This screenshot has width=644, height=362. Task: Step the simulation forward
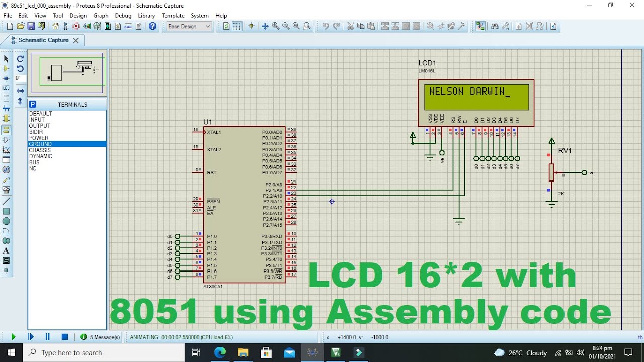[x=31, y=337]
